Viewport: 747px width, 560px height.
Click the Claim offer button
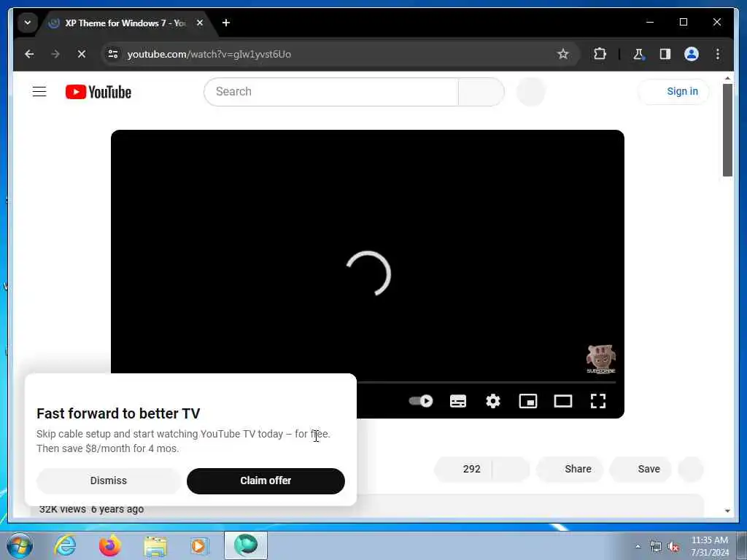click(x=266, y=481)
